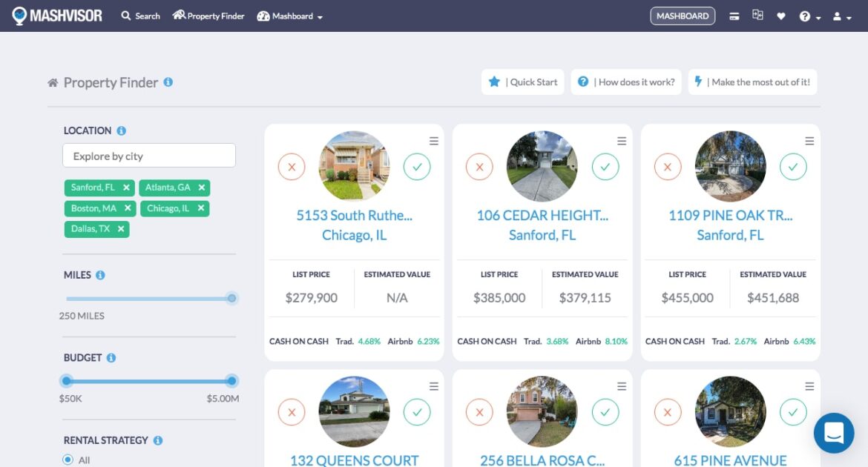Click the Budget info icon
This screenshot has height=467, width=868.
112,357
